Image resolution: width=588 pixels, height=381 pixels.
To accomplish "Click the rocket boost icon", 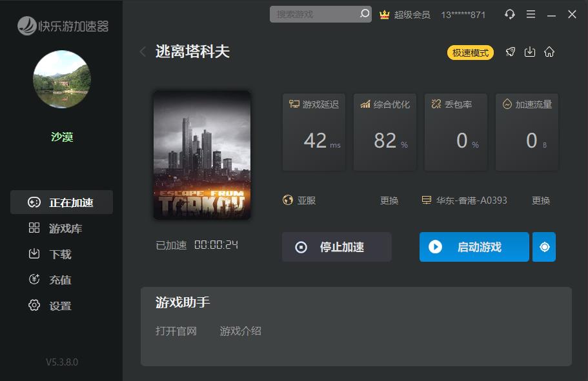I will click(511, 52).
